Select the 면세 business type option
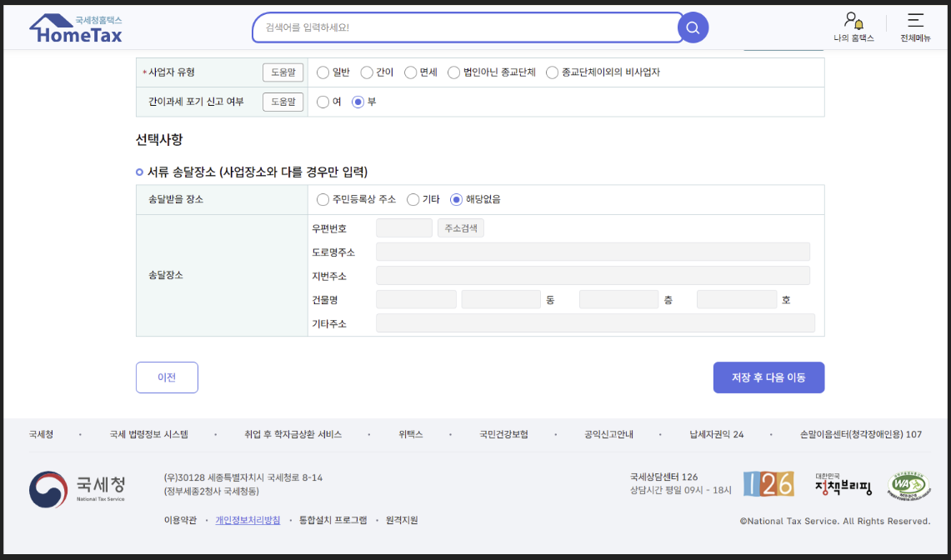 point(409,72)
